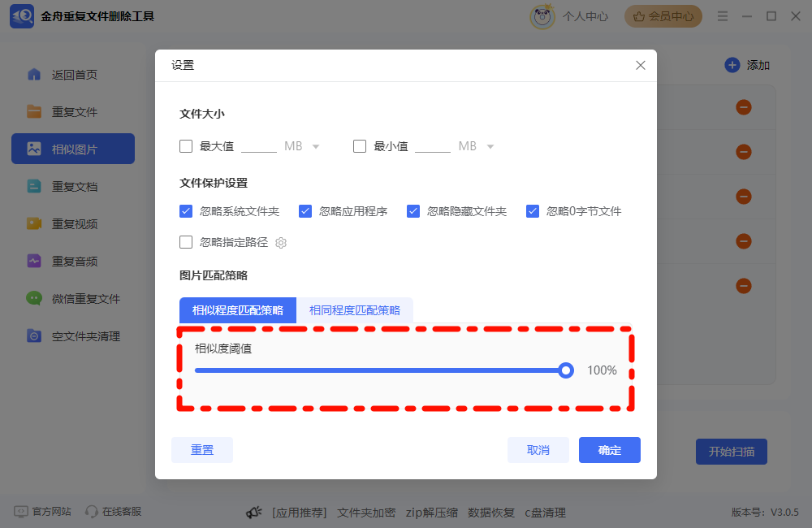This screenshot has width=812, height=528.
Task: Click the 版本号: V3.0.5 text
Action: [x=765, y=513]
